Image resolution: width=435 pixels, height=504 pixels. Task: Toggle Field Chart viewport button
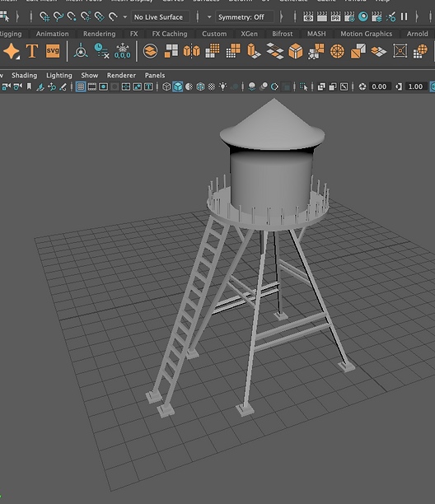coord(126,86)
